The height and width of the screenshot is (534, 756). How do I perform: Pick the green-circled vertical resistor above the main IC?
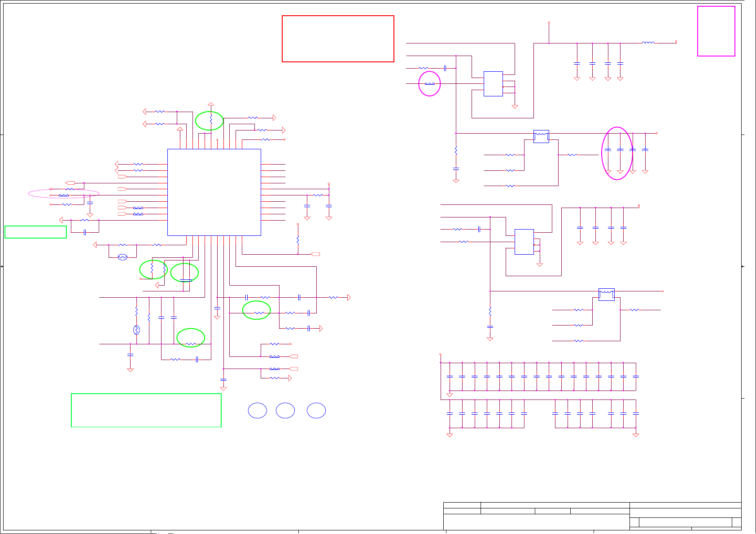coord(211,120)
